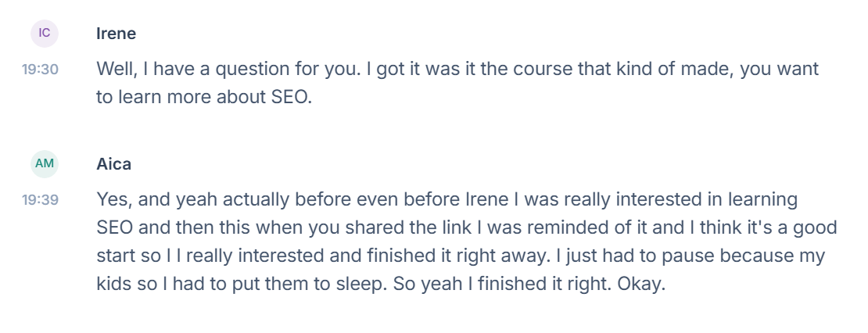Click the line starting "Well, I have a question"
Image resolution: width=868 pixels, height=333 pixels.
(x=457, y=69)
